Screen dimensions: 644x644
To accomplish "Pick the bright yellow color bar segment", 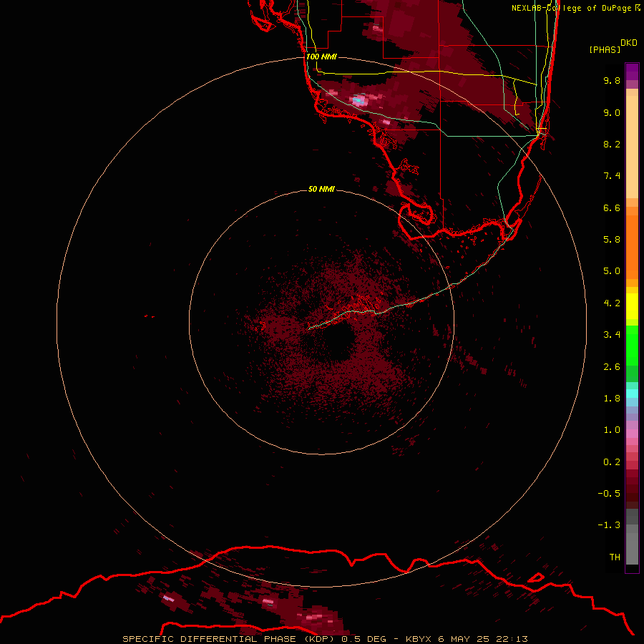I will (632, 306).
